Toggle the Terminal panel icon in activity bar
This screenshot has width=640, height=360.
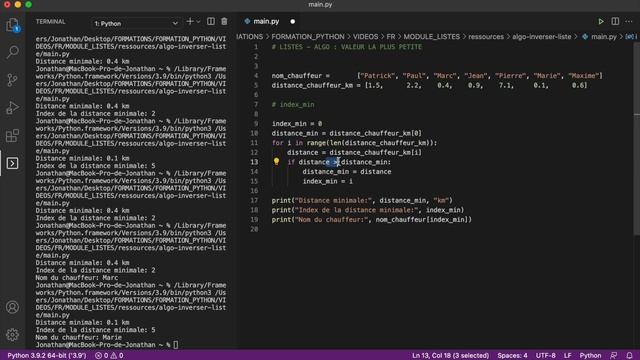point(12,163)
